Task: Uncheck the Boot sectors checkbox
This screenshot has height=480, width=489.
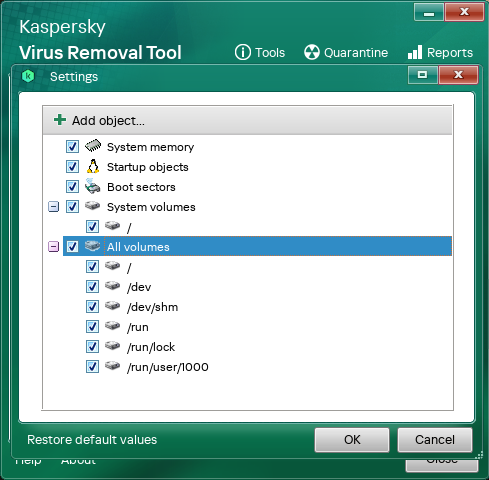Action: 72,186
